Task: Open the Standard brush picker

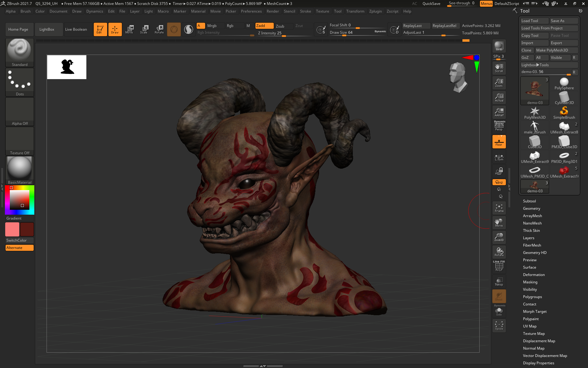Action: coord(20,52)
